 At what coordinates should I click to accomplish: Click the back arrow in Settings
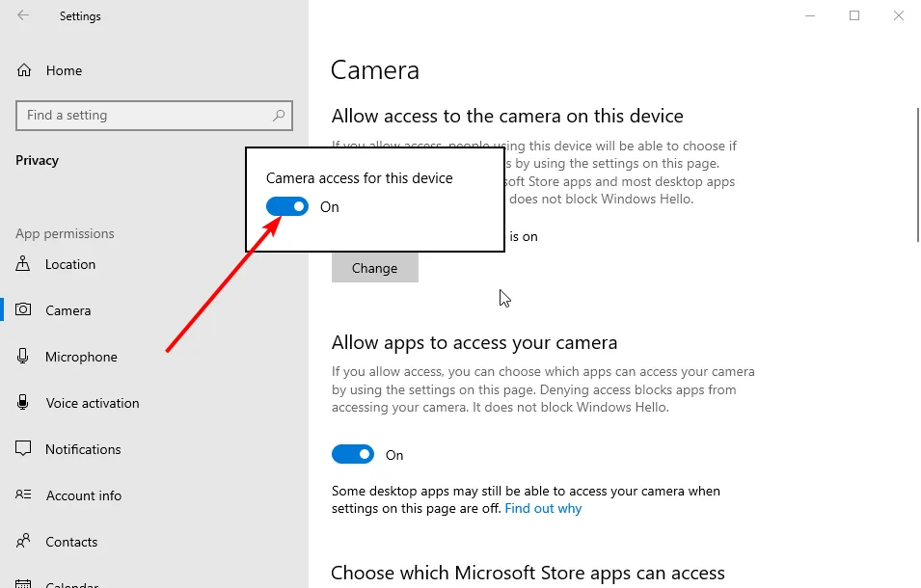point(23,15)
